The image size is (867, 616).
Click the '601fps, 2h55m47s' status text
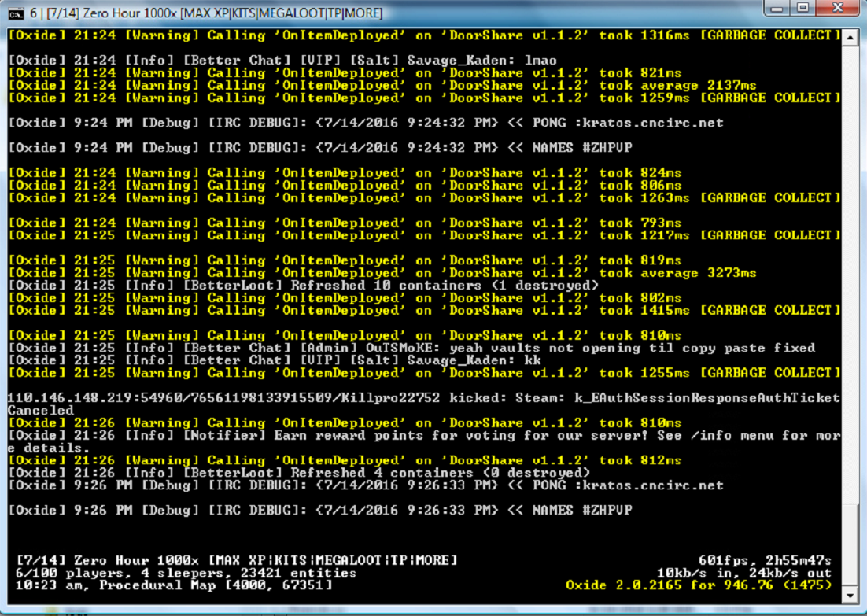point(765,561)
